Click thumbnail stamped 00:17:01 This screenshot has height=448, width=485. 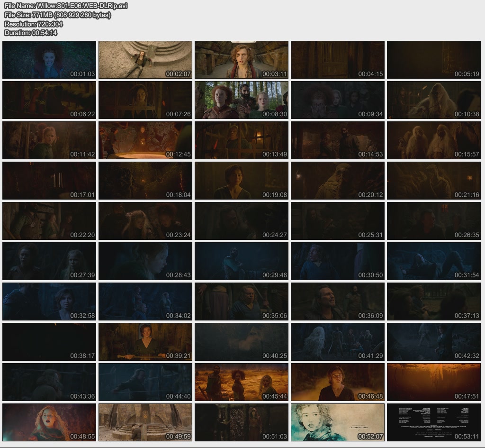49,181
